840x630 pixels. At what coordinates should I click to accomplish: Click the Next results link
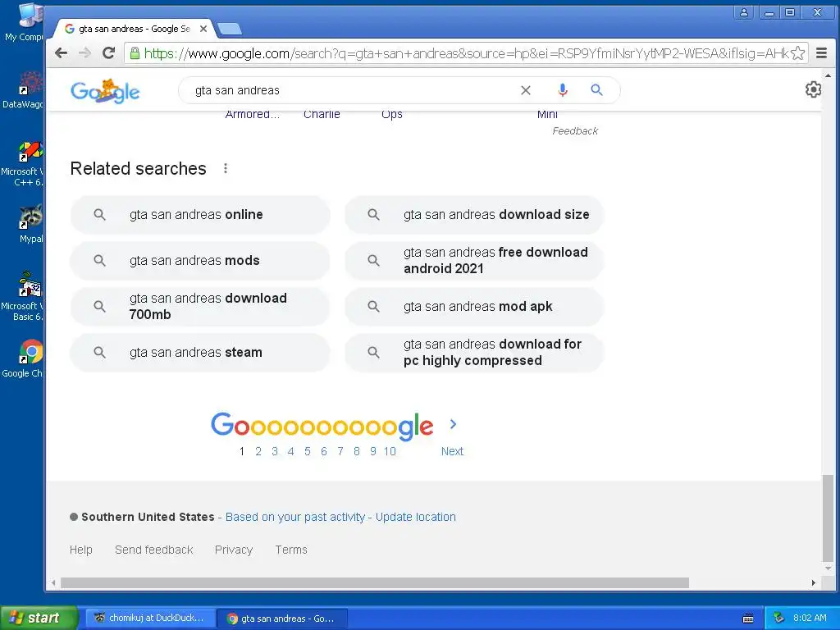(x=452, y=452)
